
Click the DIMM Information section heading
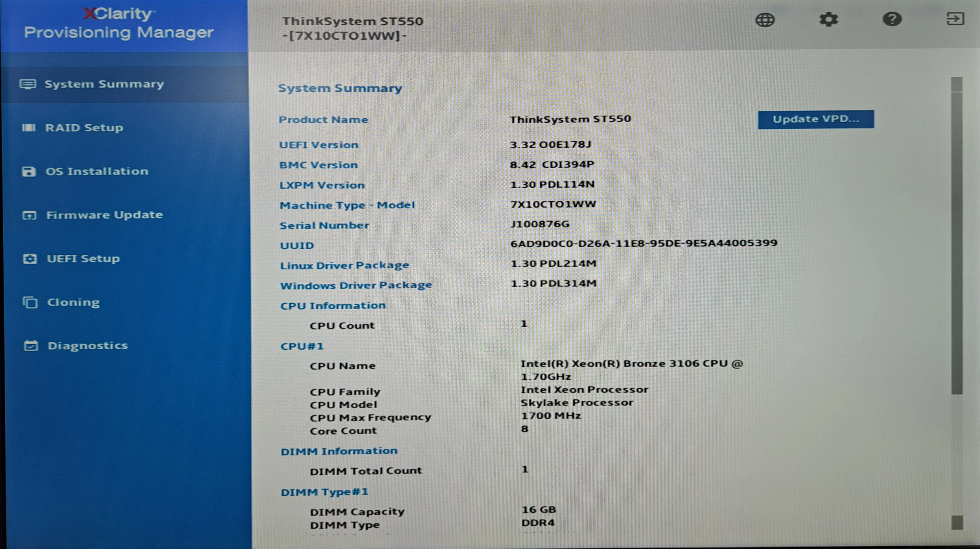coord(339,452)
